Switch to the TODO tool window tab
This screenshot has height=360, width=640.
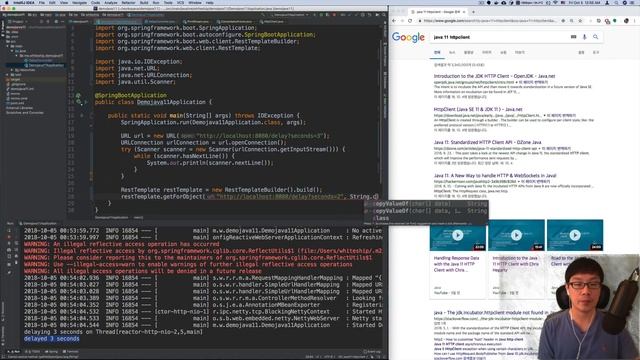[33, 351]
